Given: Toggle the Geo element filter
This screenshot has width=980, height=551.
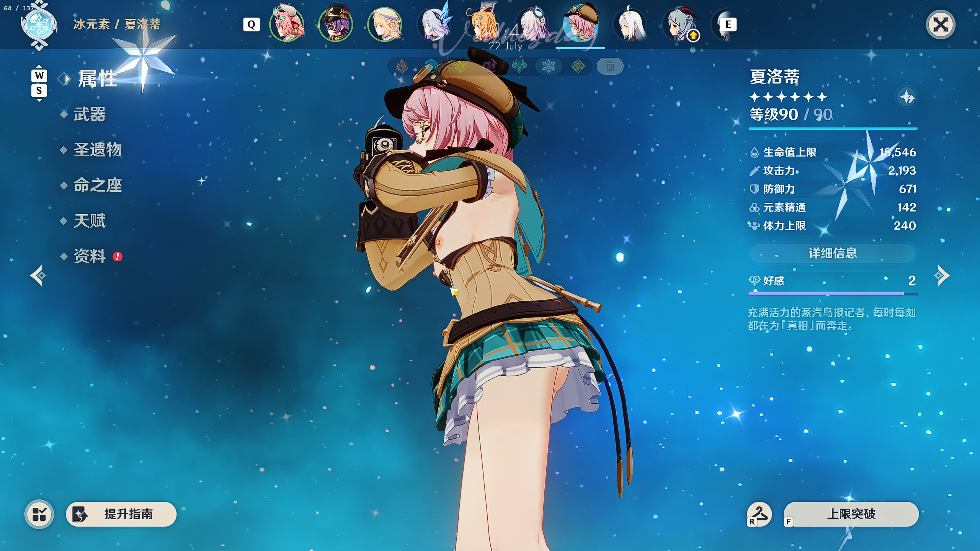Looking at the screenshot, I should (x=578, y=67).
